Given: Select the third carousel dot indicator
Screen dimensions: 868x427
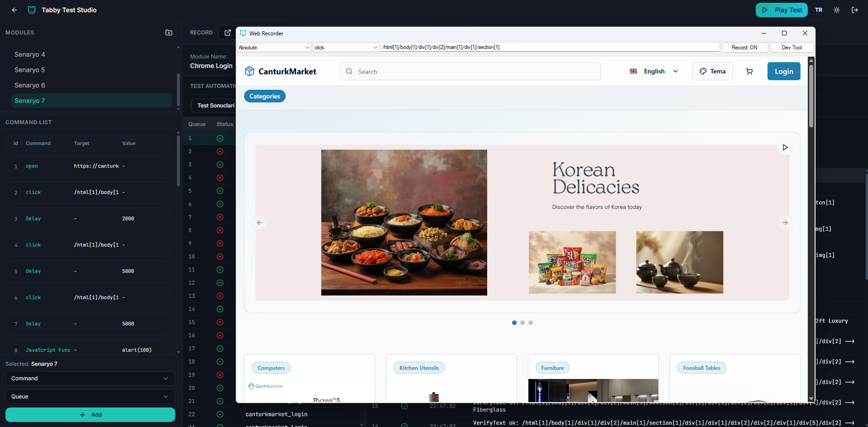Looking at the screenshot, I should point(531,323).
